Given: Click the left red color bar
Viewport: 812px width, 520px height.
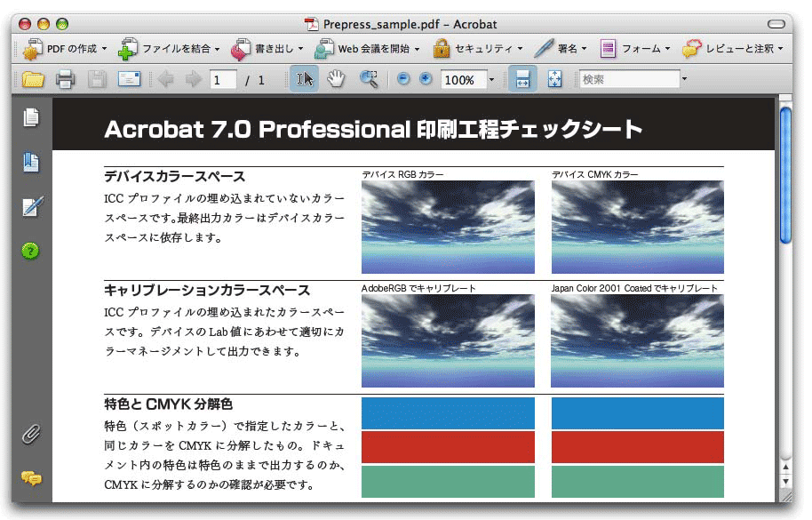Looking at the screenshot, I should (448, 447).
